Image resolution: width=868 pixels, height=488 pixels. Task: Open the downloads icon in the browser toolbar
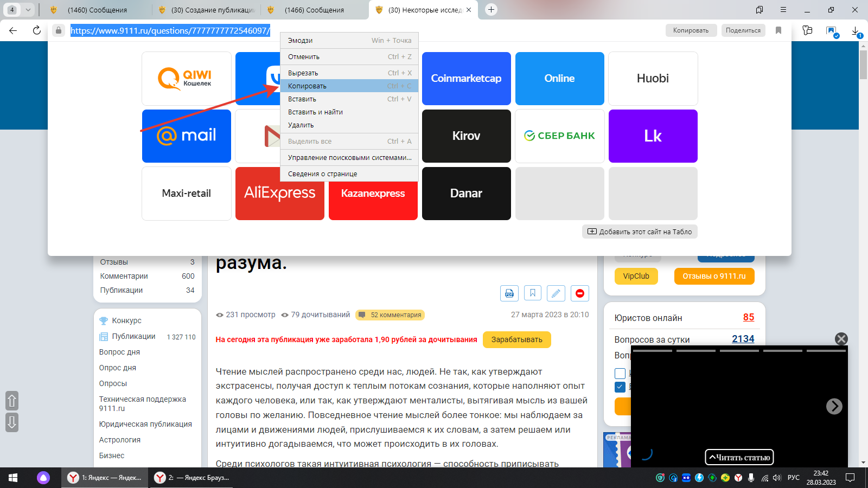click(856, 31)
